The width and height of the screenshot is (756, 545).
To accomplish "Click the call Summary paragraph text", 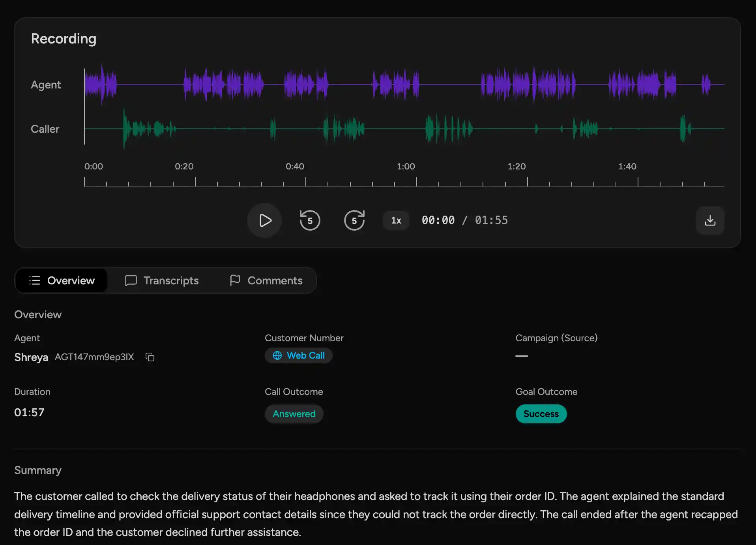I will [376, 514].
